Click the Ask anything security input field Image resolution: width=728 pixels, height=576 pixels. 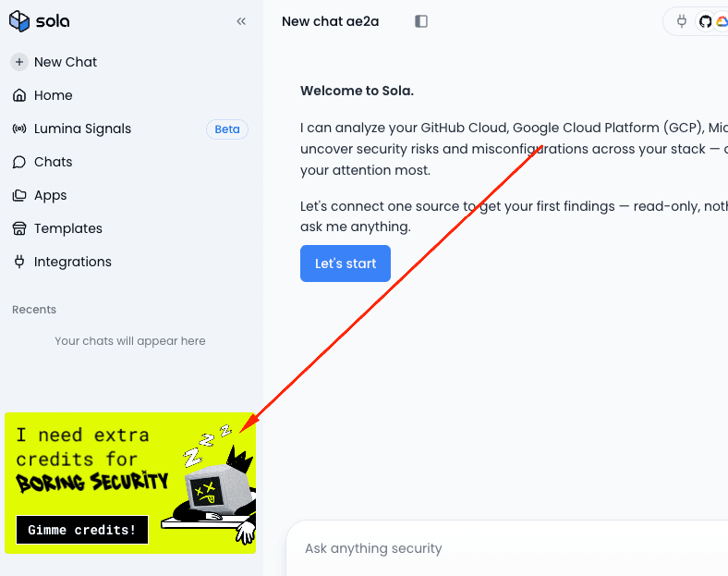pyautogui.click(x=507, y=548)
